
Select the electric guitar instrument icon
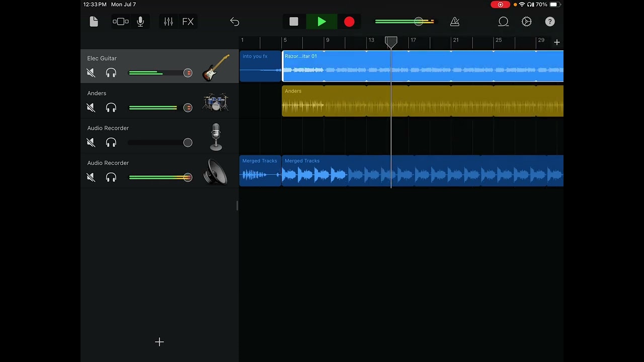(216, 67)
